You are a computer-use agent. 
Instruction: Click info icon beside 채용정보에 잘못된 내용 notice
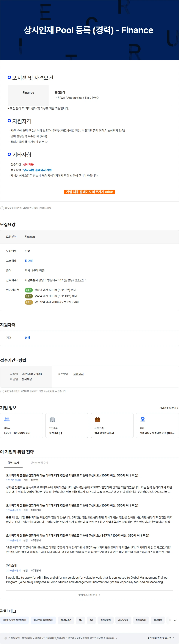(x=2, y=208)
